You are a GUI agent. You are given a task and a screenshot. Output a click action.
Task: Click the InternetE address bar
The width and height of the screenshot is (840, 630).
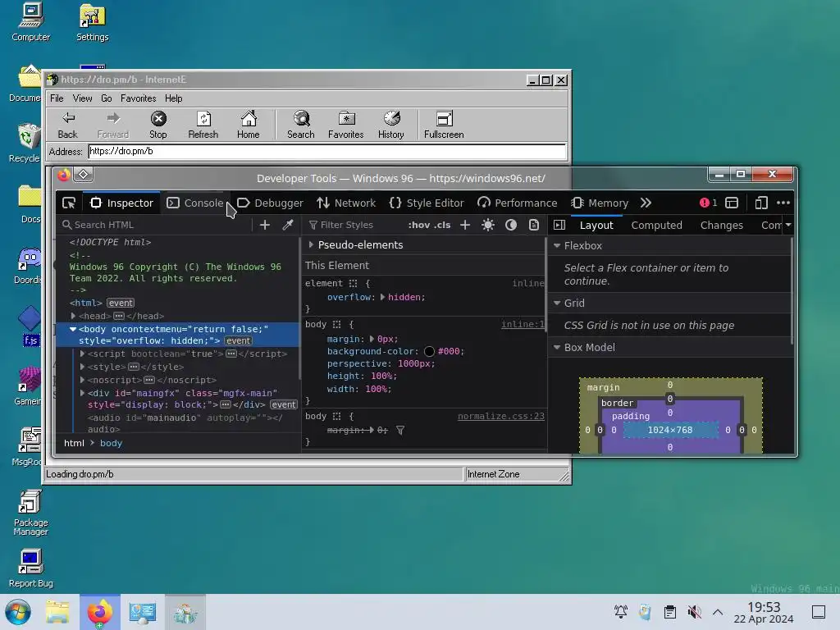click(x=327, y=151)
